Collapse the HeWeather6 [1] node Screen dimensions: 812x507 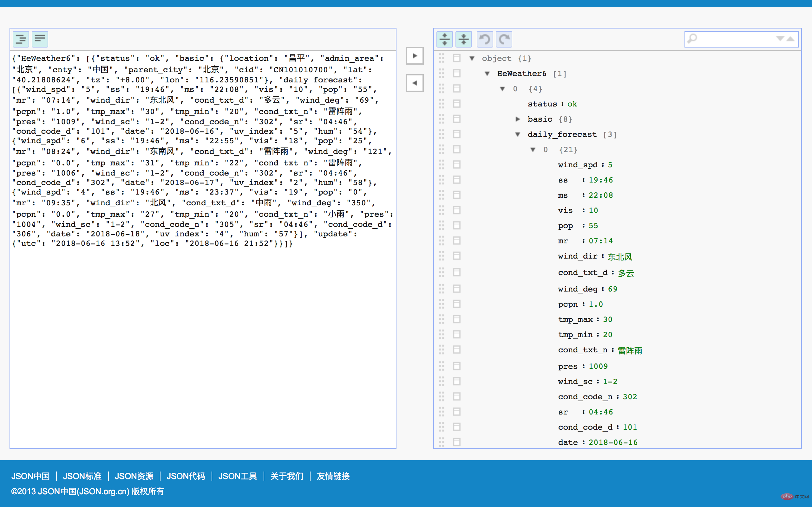tap(487, 74)
